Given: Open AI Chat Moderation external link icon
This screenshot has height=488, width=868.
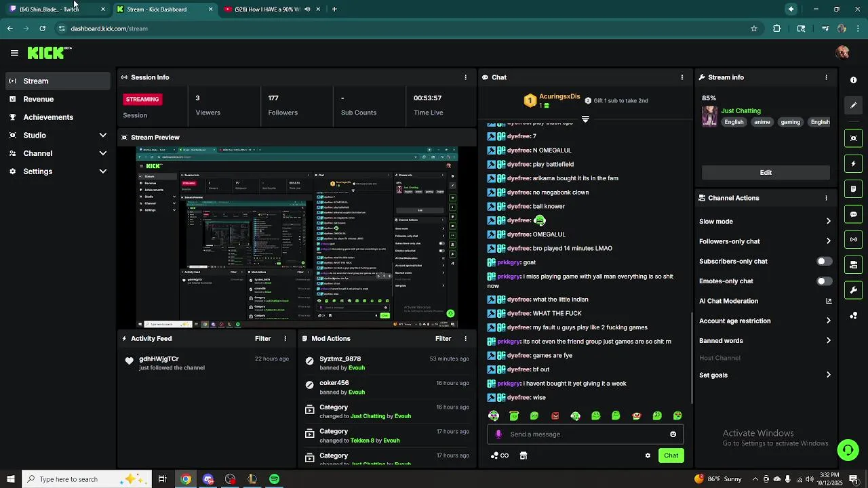Looking at the screenshot, I should (x=828, y=301).
